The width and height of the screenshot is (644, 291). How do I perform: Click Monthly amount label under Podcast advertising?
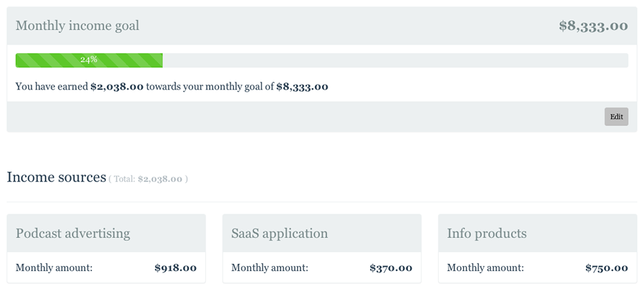pyautogui.click(x=54, y=268)
